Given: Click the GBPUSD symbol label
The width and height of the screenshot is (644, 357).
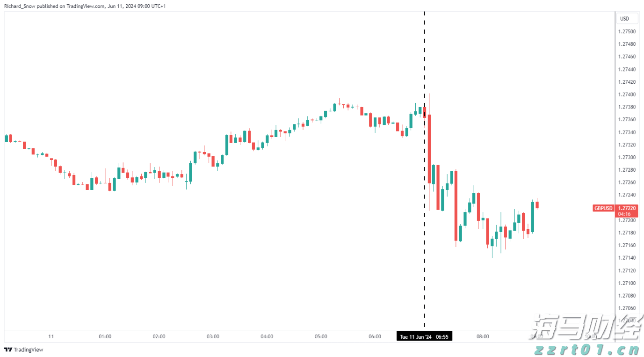Looking at the screenshot, I should (x=603, y=208).
